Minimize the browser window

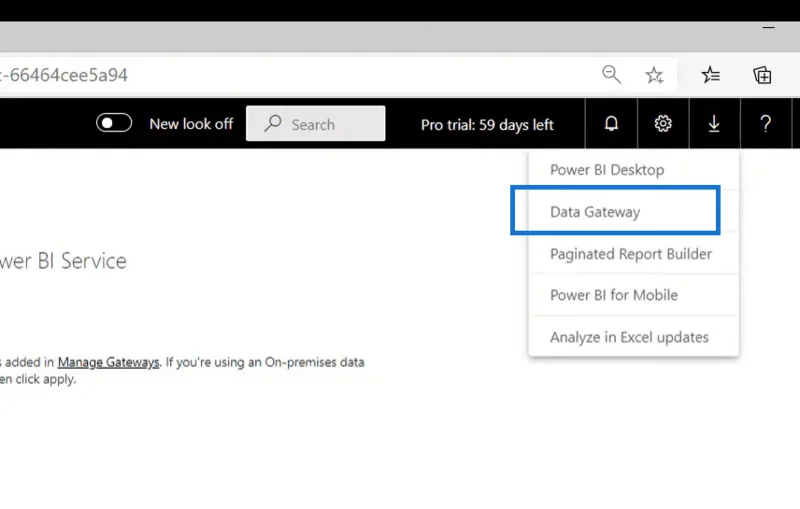768,28
